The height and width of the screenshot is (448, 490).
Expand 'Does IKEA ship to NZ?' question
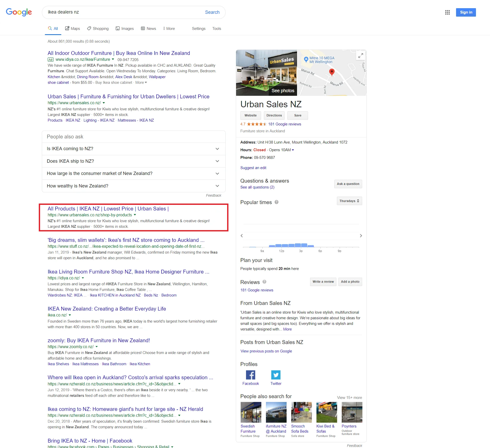point(133,161)
